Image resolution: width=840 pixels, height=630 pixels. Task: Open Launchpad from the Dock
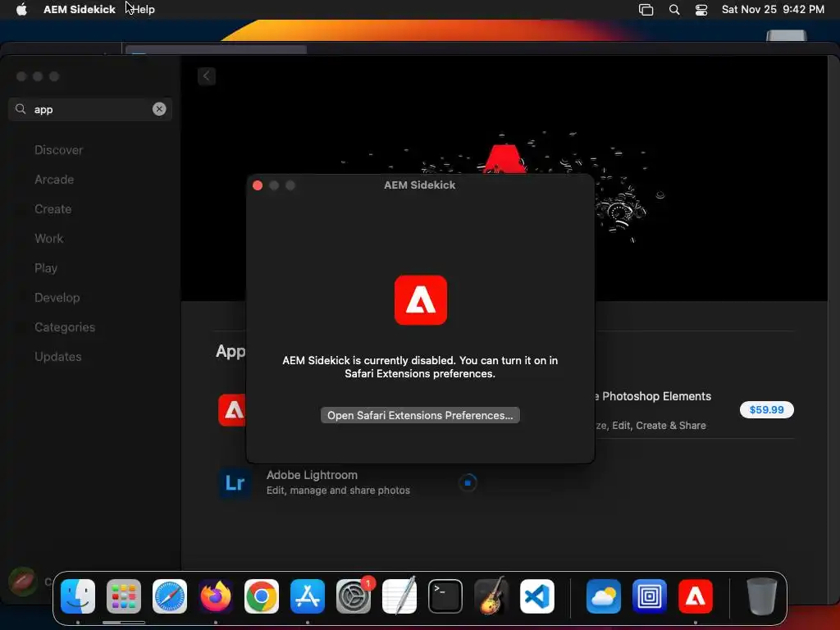pos(124,596)
